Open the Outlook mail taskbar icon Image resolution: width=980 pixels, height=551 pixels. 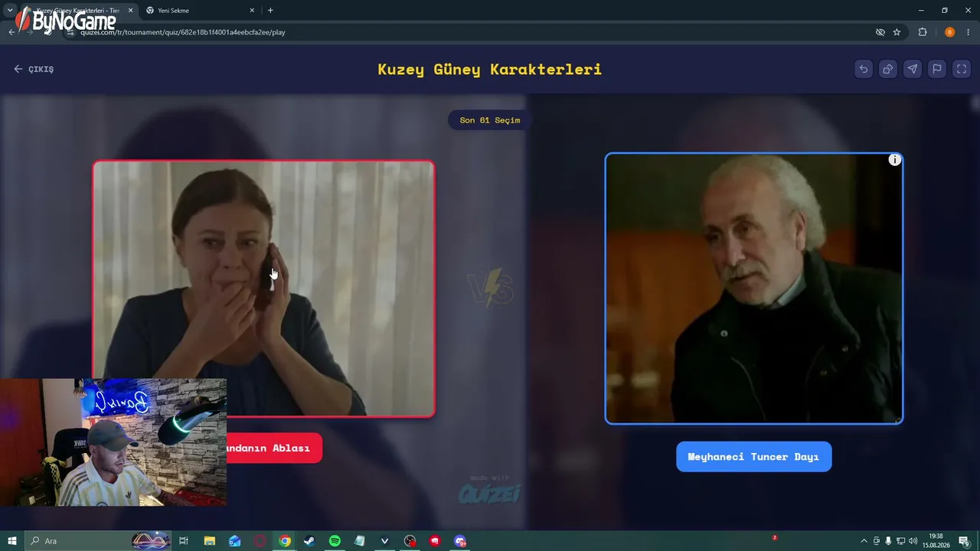point(234,541)
